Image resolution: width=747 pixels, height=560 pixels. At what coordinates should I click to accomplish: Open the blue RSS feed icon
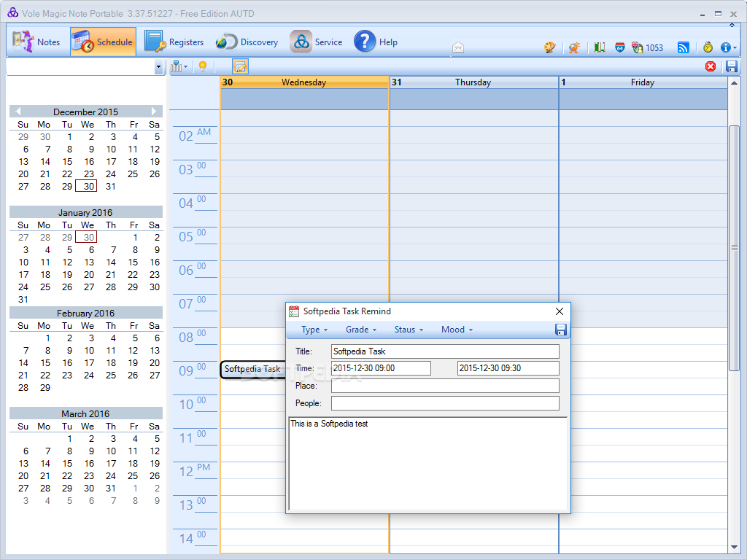pos(683,47)
